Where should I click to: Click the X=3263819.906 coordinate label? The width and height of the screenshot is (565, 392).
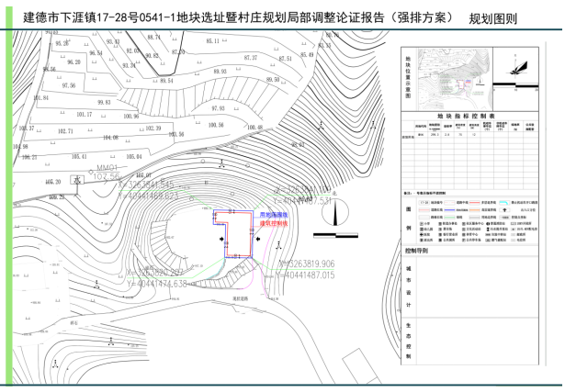click(304, 263)
